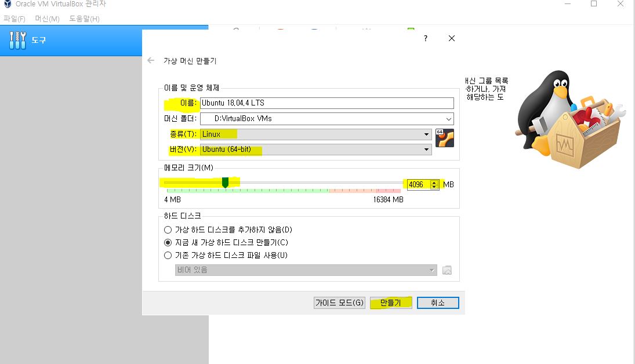This screenshot has height=364, width=635.
Task: Click the Tools (도구) icon in sidebar
Action: point(17,40)
